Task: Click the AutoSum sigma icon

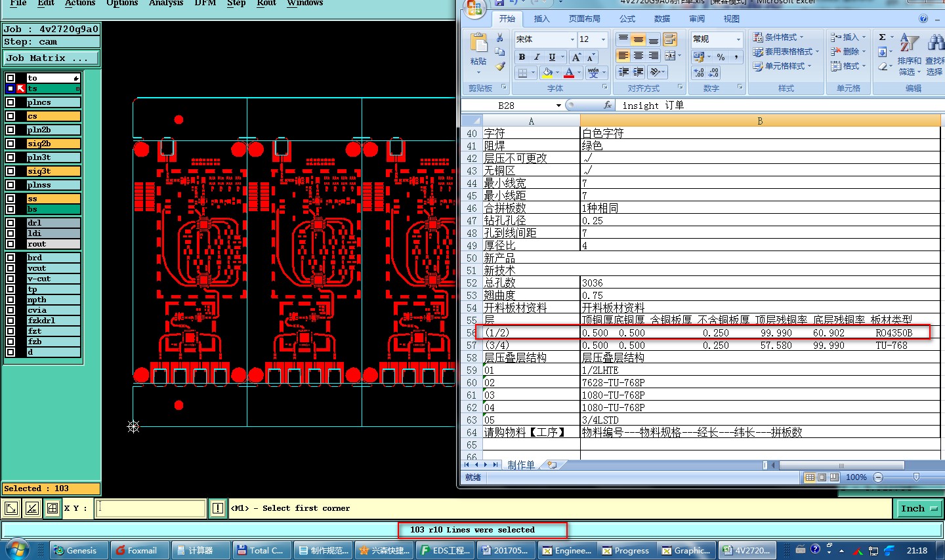Action: point(883,37)
